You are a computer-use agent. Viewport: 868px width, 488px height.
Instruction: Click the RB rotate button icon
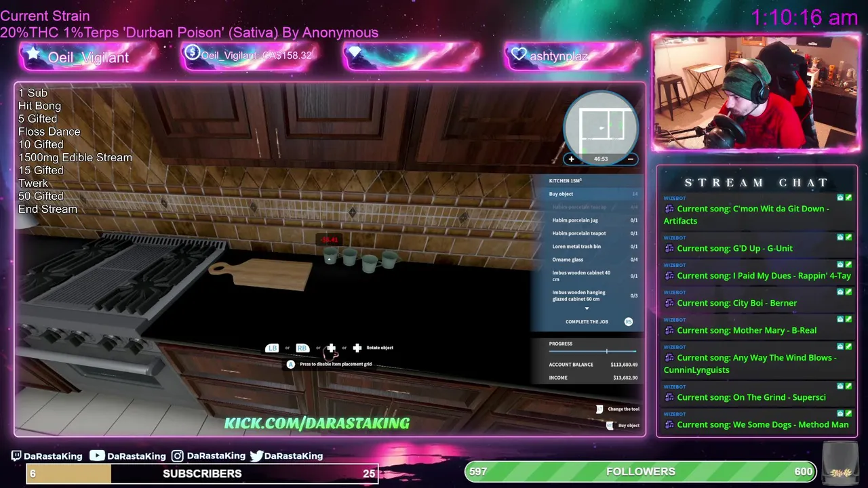pos(302,348)
